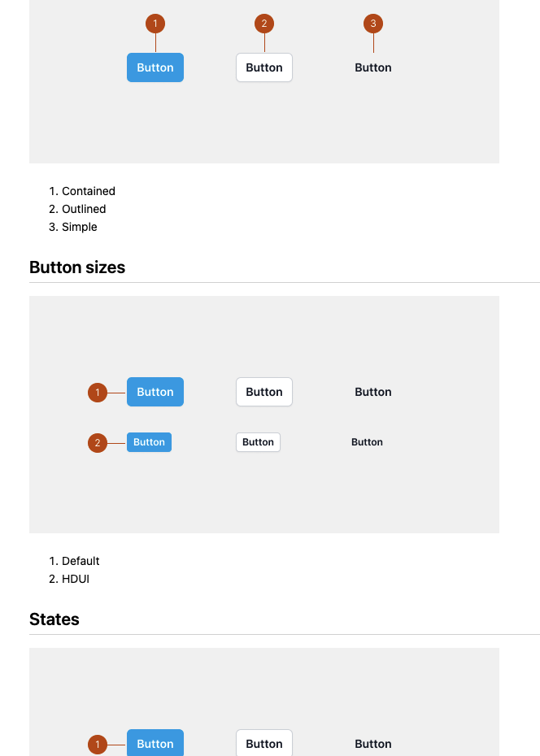Select the HDUI list item

tap(75, 579)
